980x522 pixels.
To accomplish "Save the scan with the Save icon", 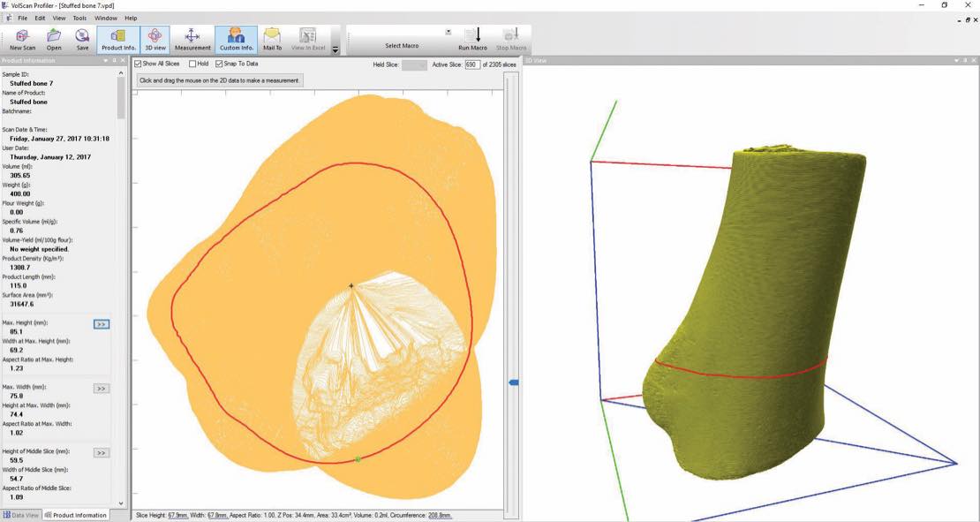I will 82,39.
